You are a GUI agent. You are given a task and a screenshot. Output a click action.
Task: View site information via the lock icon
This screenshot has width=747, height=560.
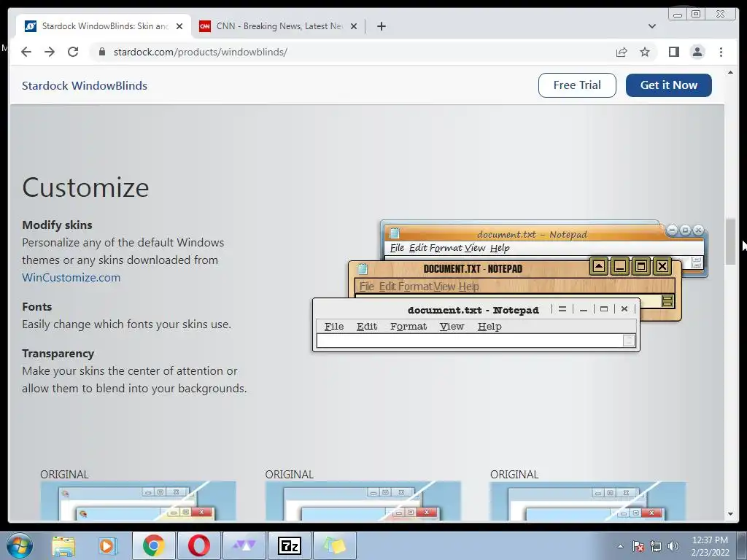tap(101, 52)
